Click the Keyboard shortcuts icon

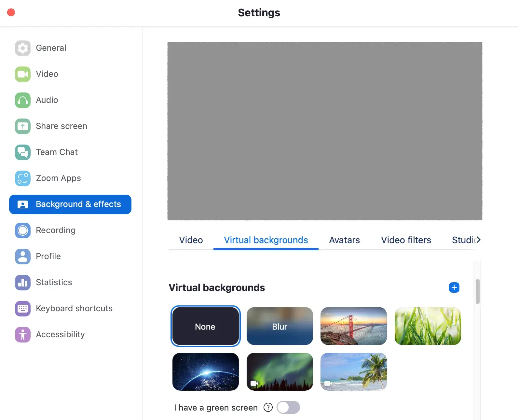point(23,309)
